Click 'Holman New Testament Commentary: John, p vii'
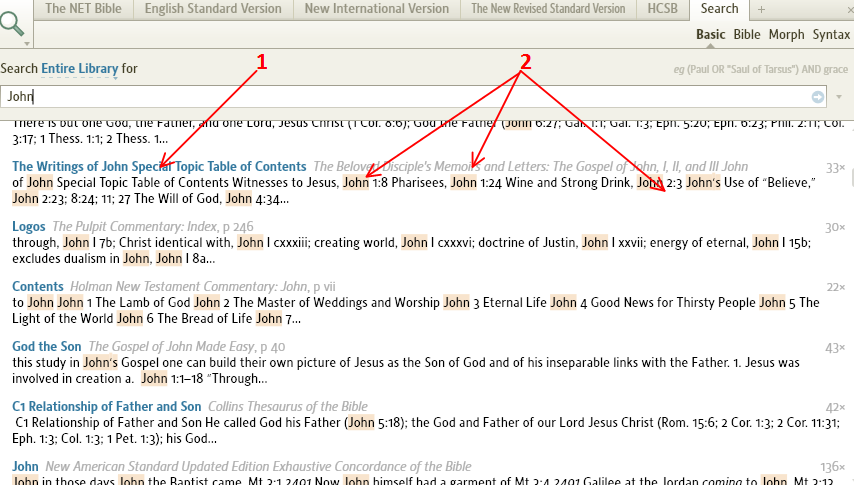 [x=203, y=286]
